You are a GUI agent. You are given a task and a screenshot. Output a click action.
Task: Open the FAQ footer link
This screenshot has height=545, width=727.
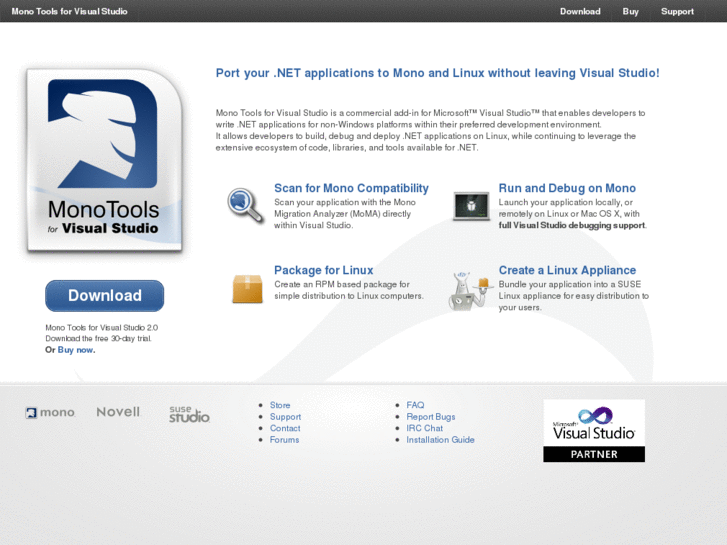[x=415, y=405]
